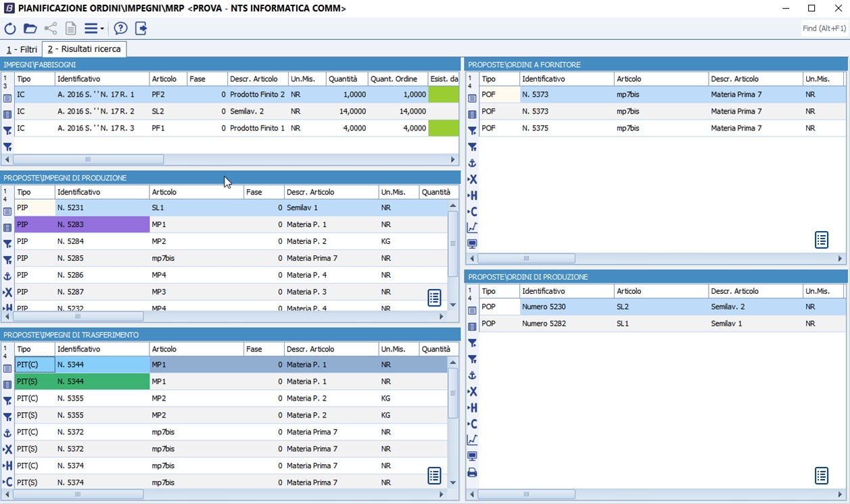Screen dimensions: 850x504
Task: Click green Esist. cell in PF2 row
Action: click(x=444, y=95)
